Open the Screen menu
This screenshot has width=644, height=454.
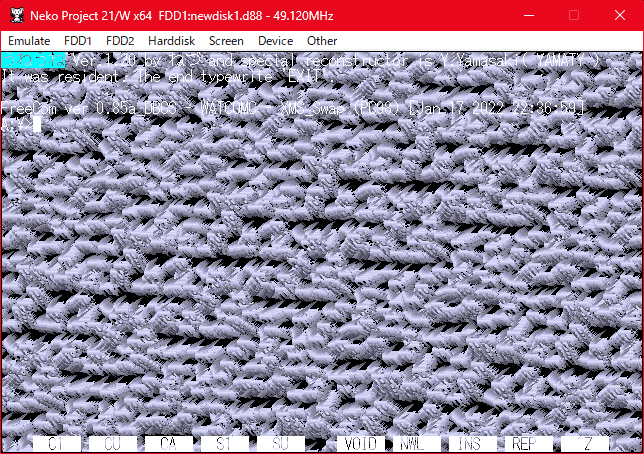pyautogui.click(x=226, y=41)
